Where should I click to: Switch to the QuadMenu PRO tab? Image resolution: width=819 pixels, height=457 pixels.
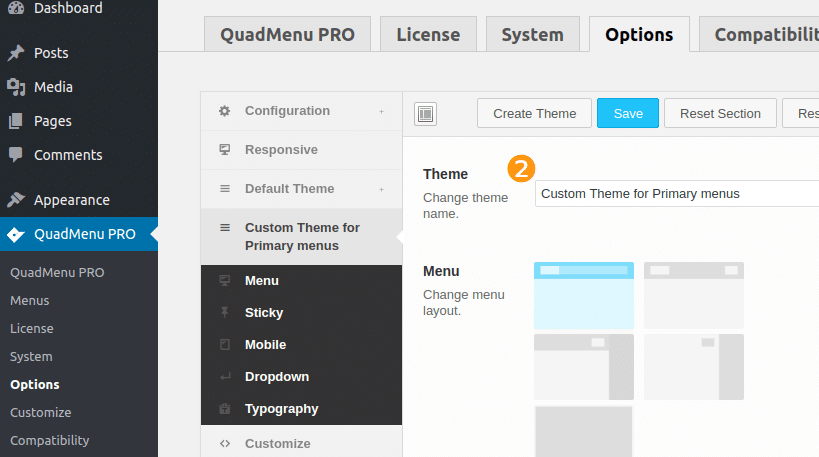(x=287, y=34)
